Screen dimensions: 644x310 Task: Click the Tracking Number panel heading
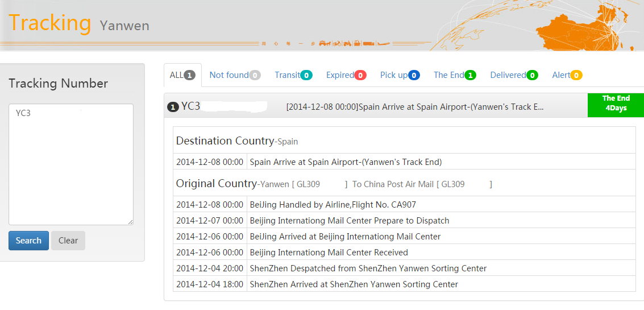pos(58,84)
